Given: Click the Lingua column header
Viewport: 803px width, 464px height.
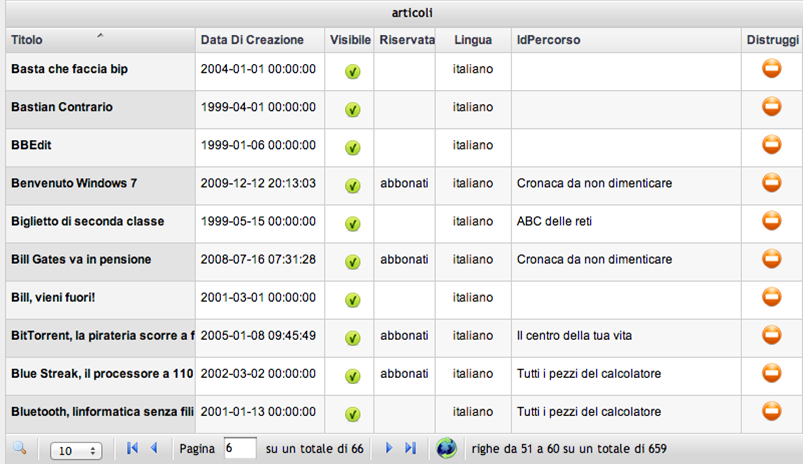Looking at the screenshot, I should pyautogui.click(x=473, y=40).
